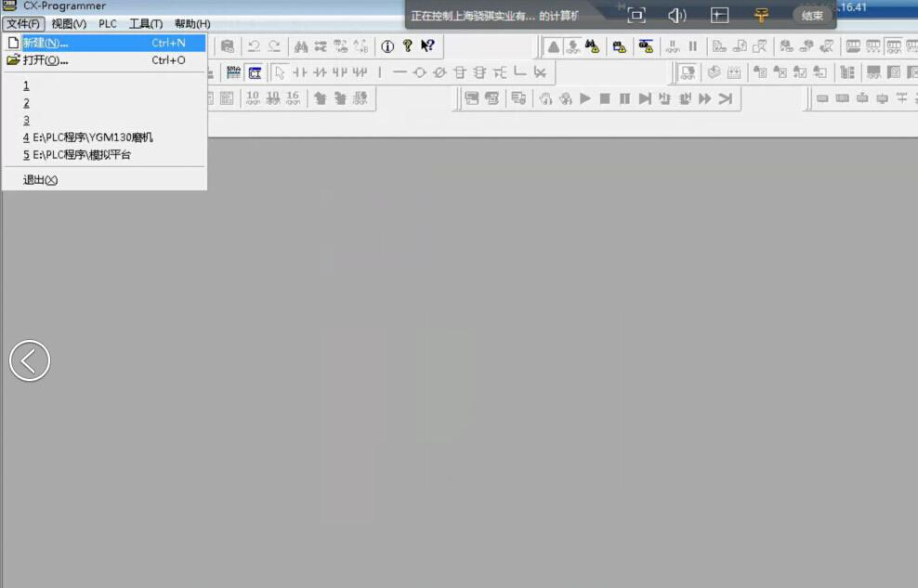This screenshot has height=588, width=918.
Task: Open the 视图(V) menu
Action: tap(69, 23)
